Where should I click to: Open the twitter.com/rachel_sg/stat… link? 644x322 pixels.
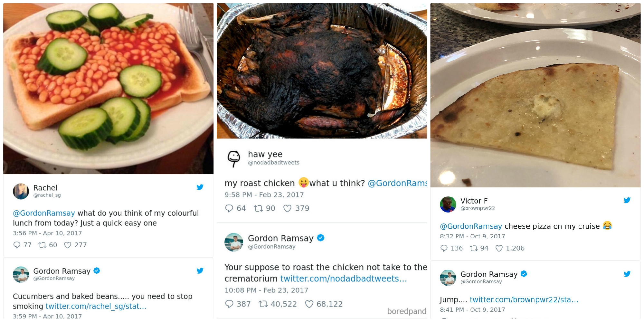pos(96,306)
